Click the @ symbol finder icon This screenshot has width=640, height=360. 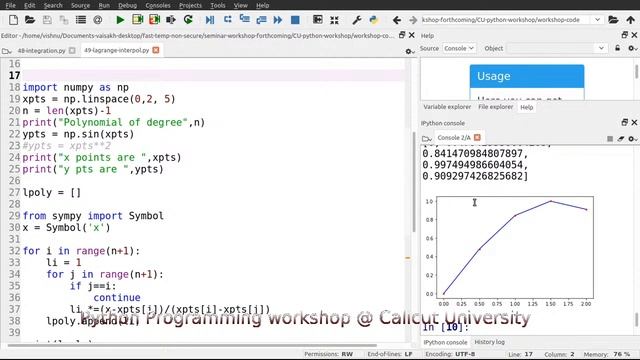[98, 20]
